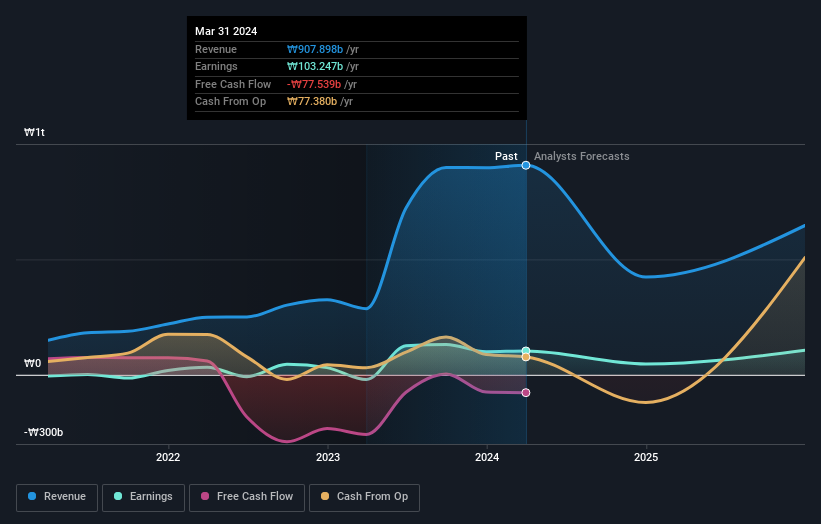The width and height of the screenshot is (821, 524).
Task: Toggle the Revenue series in the legend
Action: 57,497
